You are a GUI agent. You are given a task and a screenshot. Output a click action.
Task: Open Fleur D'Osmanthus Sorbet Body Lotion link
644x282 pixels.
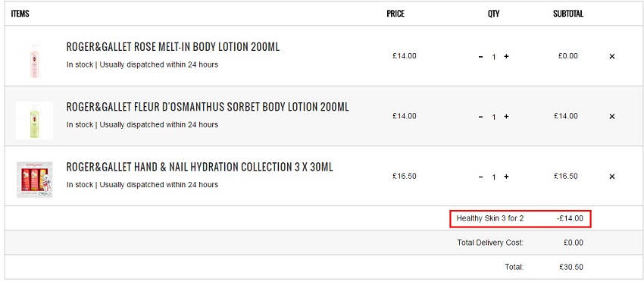click(x=208, y=107)
